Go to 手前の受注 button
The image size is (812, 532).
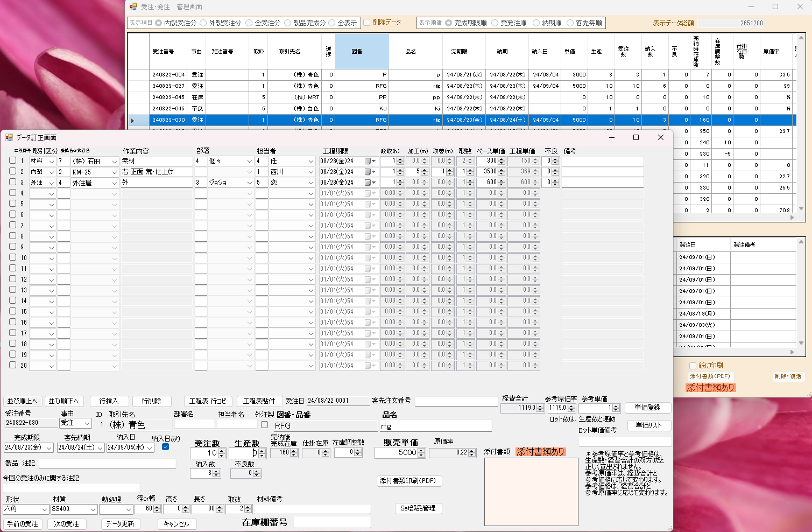23,524
